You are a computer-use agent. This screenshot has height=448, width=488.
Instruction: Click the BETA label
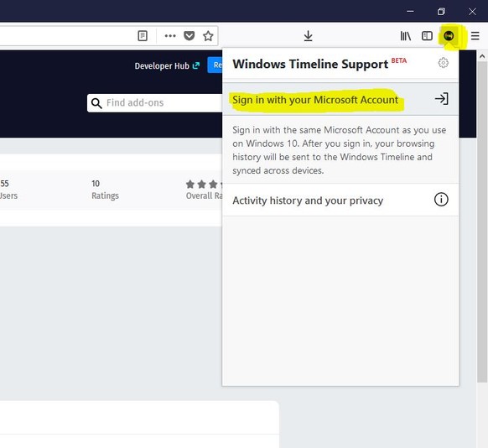point(399,60)
